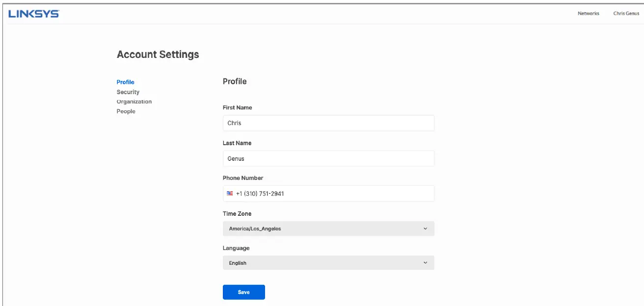The width and height of the screenshot is (644, 306).
Task: Click the First Name label
Action: 238,107
